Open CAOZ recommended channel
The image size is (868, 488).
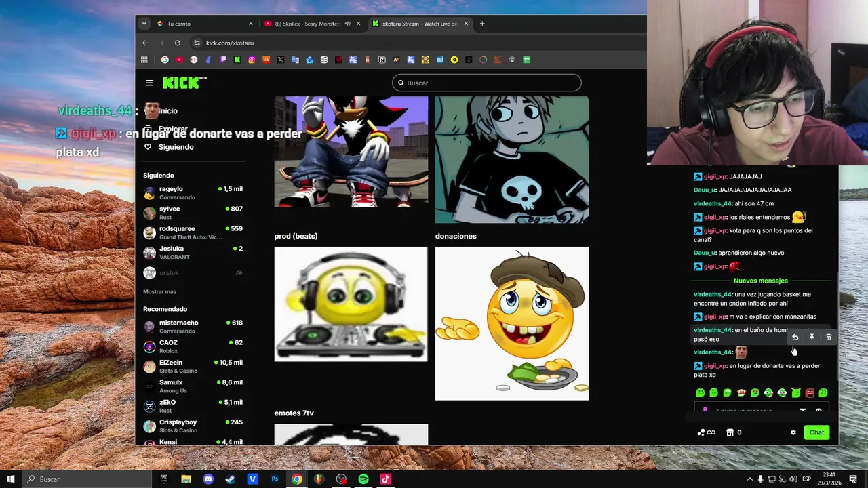pos(193,346)
